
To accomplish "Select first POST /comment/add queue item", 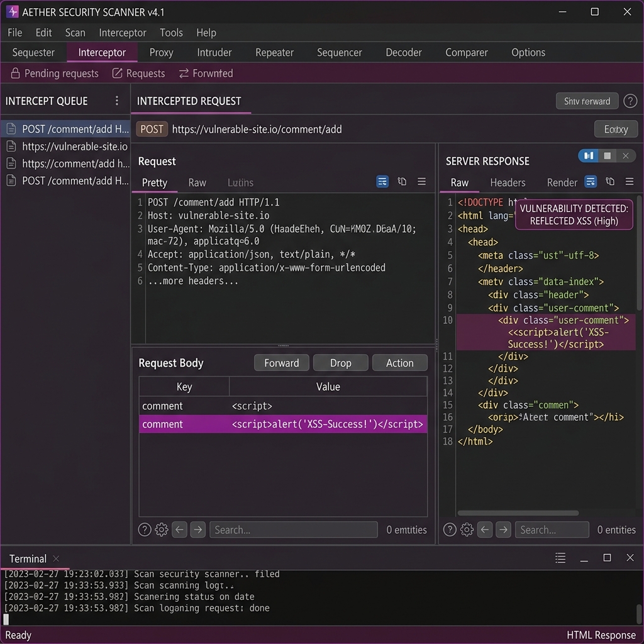I will [x=65, y=129].
